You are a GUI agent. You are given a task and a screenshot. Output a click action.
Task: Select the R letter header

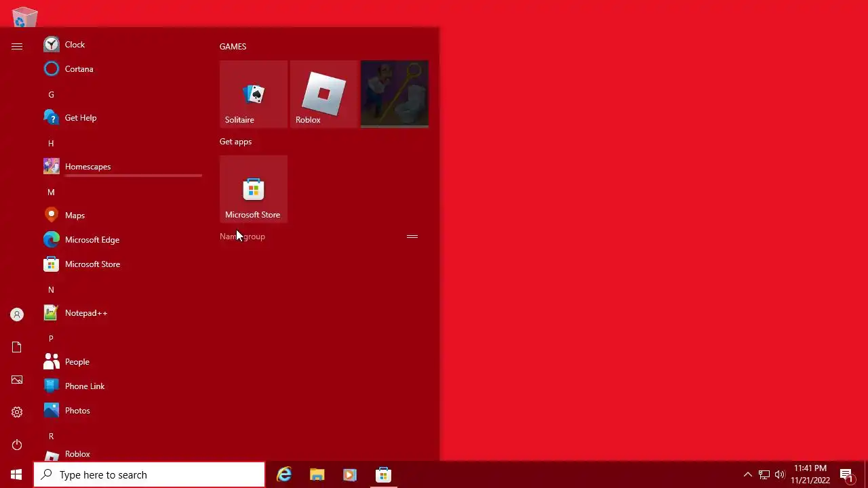point(51,436)
